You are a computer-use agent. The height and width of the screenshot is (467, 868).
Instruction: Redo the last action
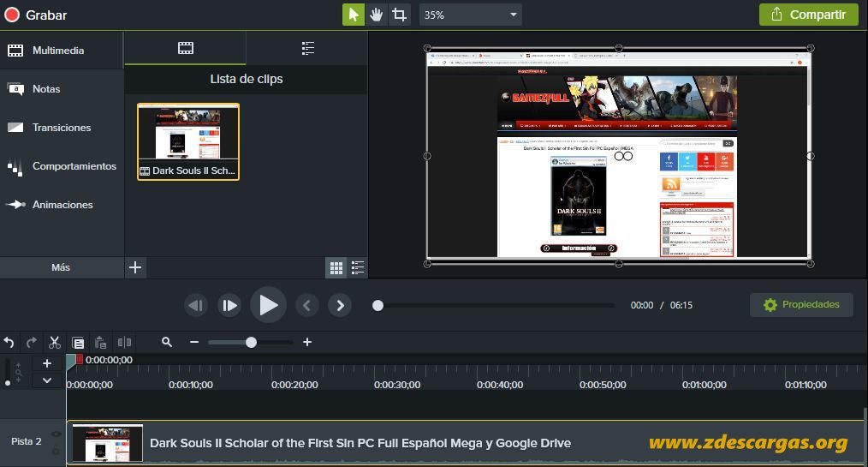32,343
